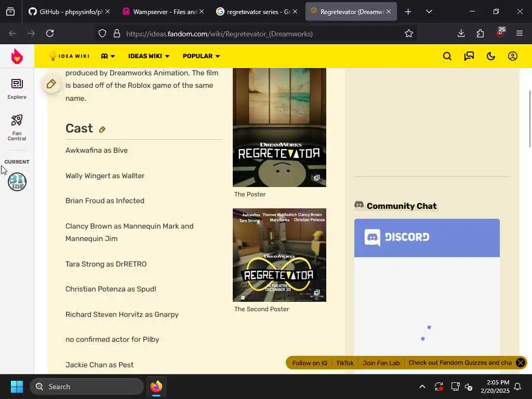Viewport: 532px width, 399px height.
Task: Open The Second Poster thumbnail image
Action: coord(279,255)
